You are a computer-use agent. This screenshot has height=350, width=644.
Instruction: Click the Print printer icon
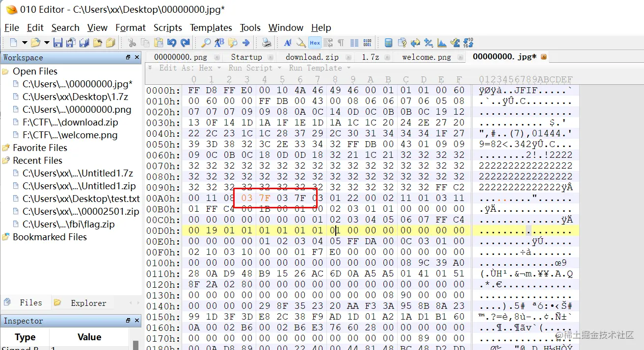click(x=267, y=43)
